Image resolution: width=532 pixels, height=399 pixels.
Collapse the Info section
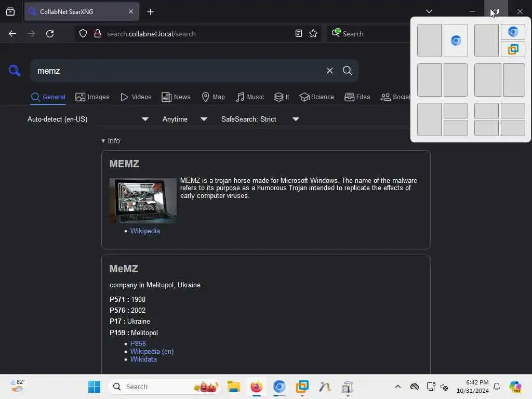111,141
